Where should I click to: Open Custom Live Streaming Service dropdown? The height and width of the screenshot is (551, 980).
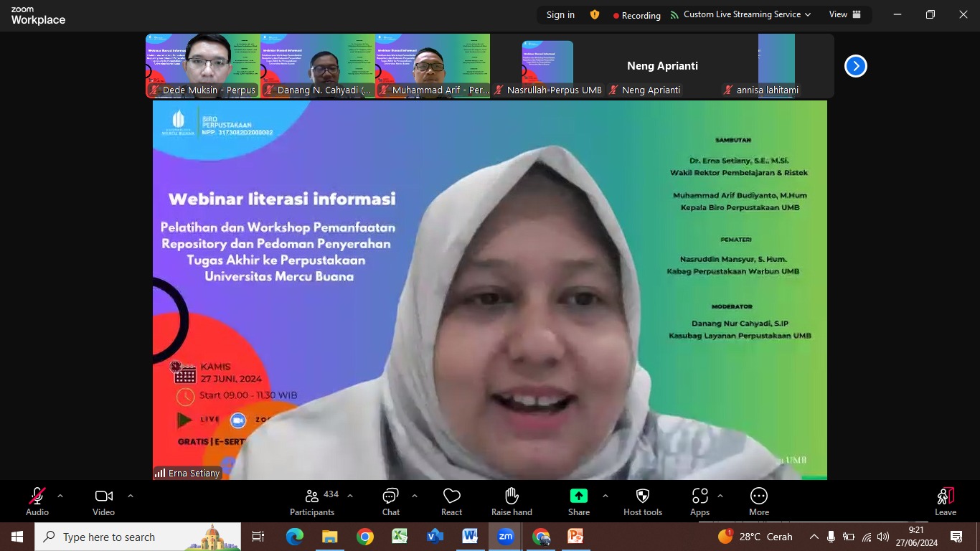click(740, 14)
